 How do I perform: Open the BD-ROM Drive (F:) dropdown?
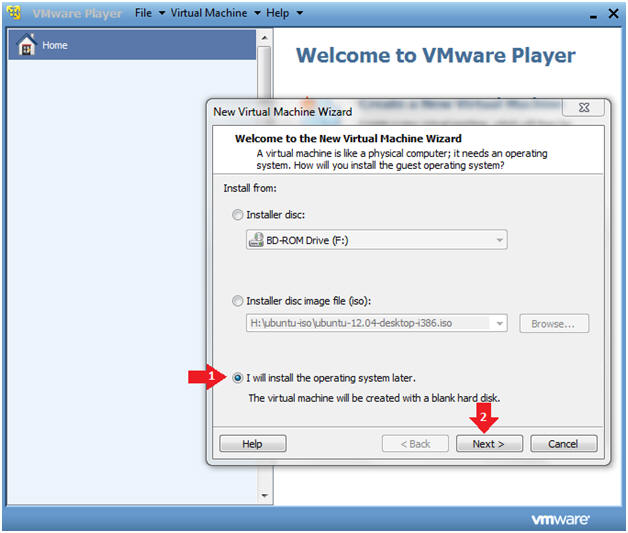click(376, 239)
